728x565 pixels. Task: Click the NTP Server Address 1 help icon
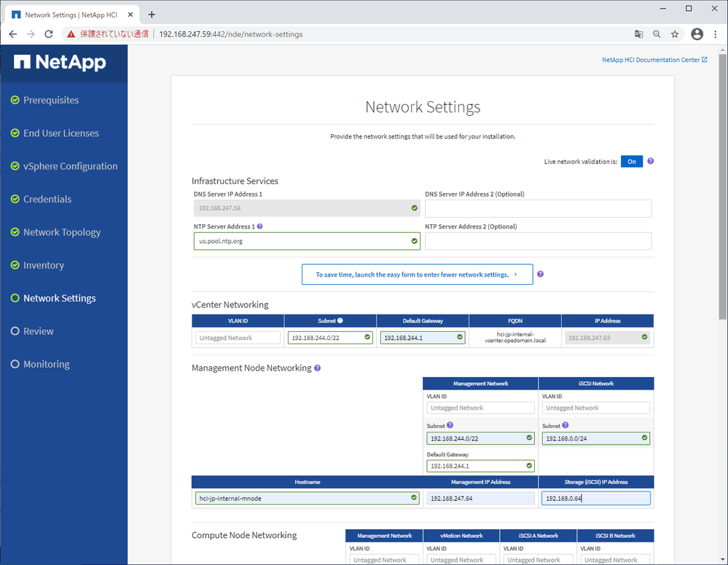pyautogui.click(x=260, y=226)
